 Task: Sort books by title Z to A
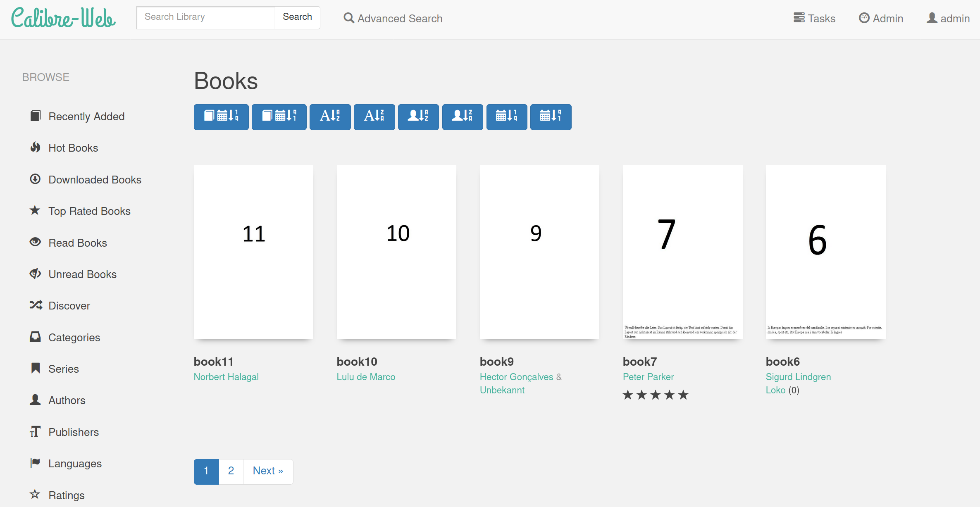[374, 117]
